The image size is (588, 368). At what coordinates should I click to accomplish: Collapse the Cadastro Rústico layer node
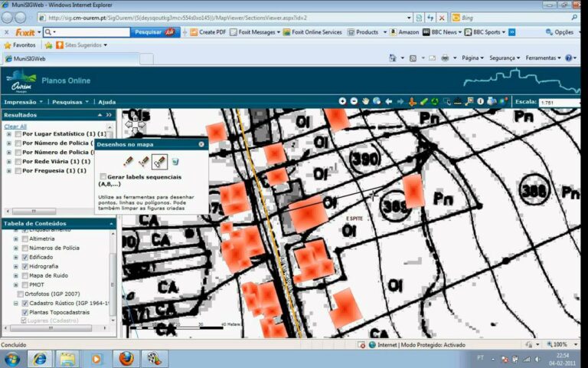[x=16, y=303]
